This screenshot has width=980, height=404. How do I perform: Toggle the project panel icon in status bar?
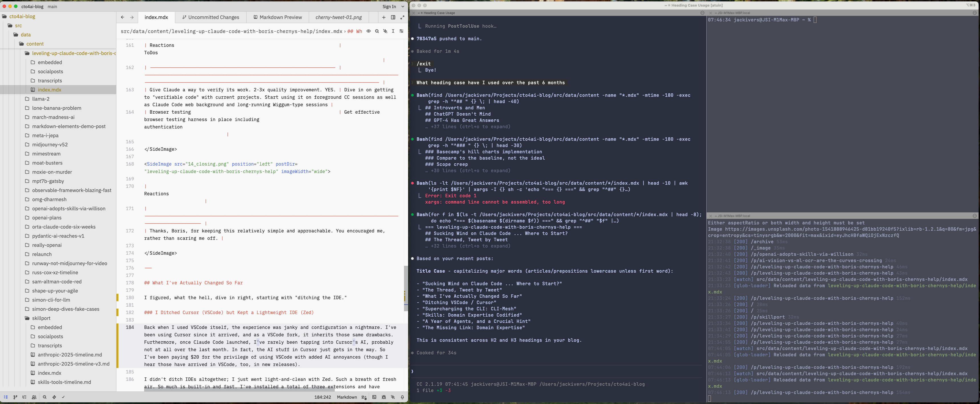pyautogui.click(x=6, y=397)
